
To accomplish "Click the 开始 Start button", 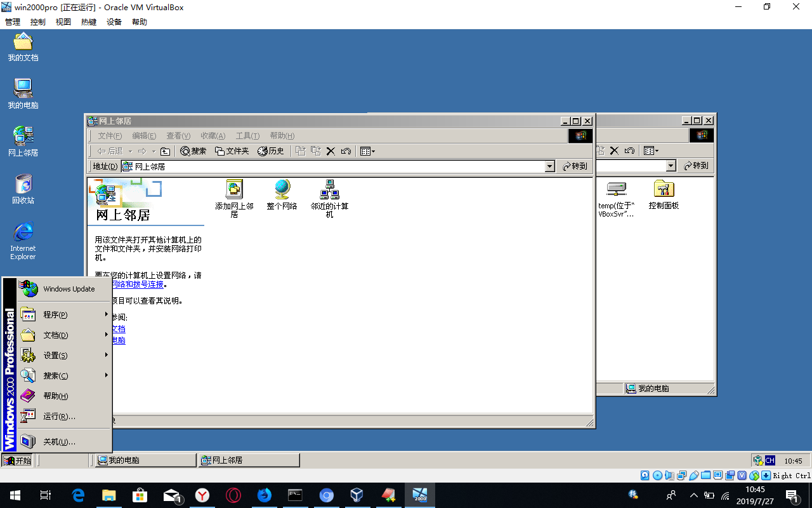I will point(17,460).
